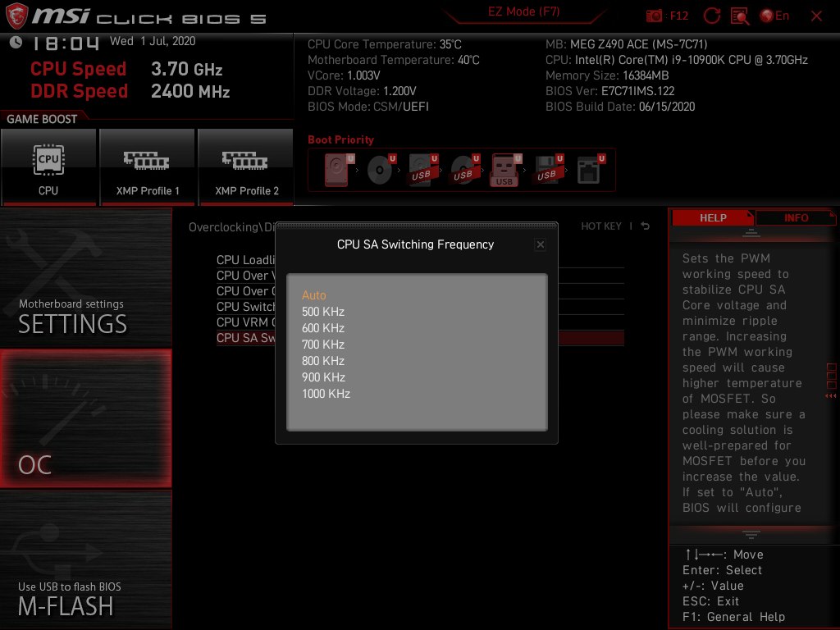Click the screenshot camera icon near F12
Image resolution: width=840 pixels, height=630 pixels.
[654, 15]
